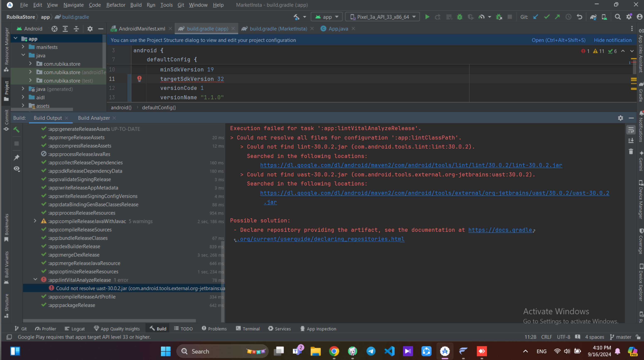Viewport: 644px width, 360px height.
Task: Pin the Build tab with pin icon
Action: point(16,157)
